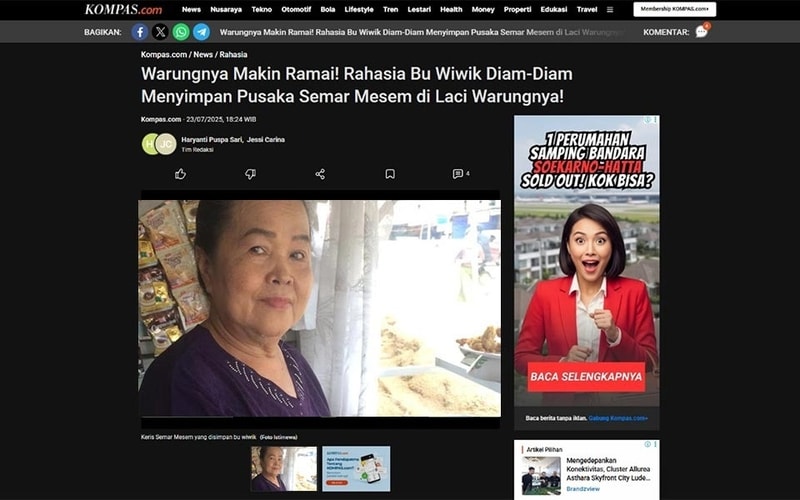800x500 pixels.
Task: Open the Properti menu
Action: pos(517,10)
